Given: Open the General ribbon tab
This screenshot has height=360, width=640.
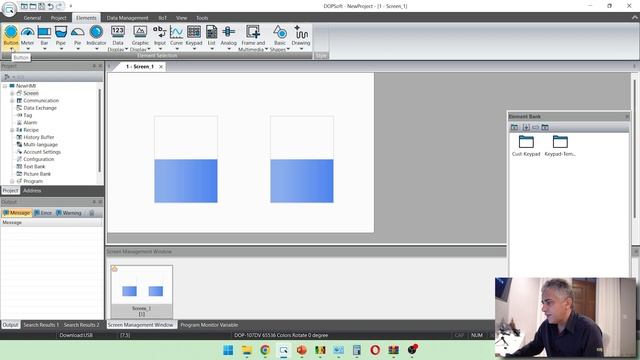Looking at the screenshot, I should [32, 18].
